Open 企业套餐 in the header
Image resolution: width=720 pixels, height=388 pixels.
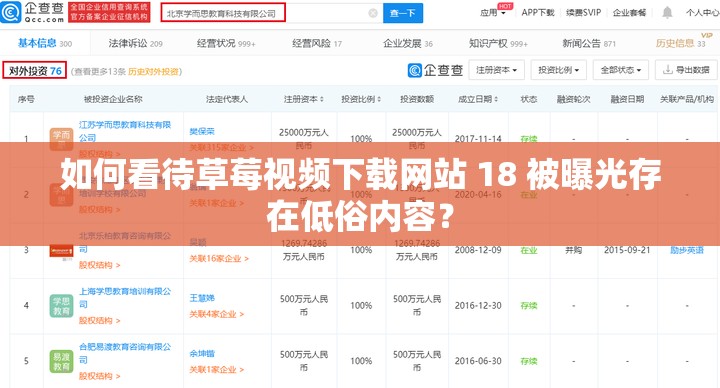[x=629, y=13]
